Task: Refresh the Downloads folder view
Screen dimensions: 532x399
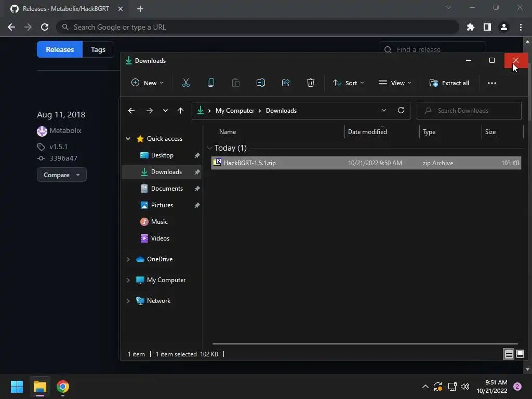Action: tap(401, 110)
